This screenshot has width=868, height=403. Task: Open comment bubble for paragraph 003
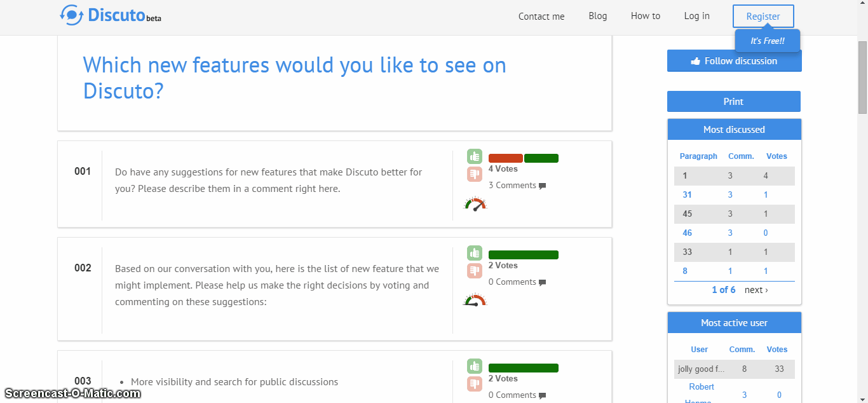point(542,396)
